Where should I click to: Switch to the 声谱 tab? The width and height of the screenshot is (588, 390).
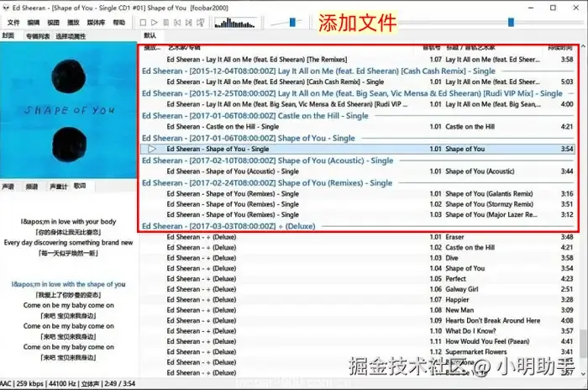click(8, 187)
